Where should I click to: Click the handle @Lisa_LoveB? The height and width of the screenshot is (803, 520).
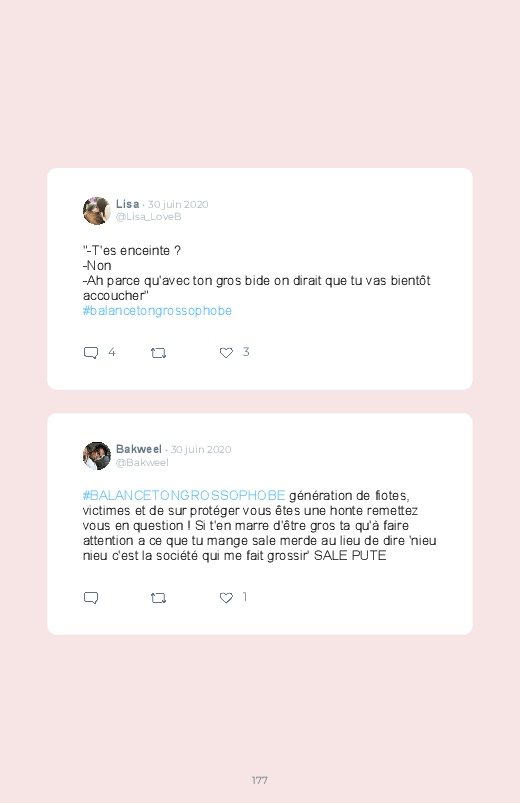(x=149, y=217)
